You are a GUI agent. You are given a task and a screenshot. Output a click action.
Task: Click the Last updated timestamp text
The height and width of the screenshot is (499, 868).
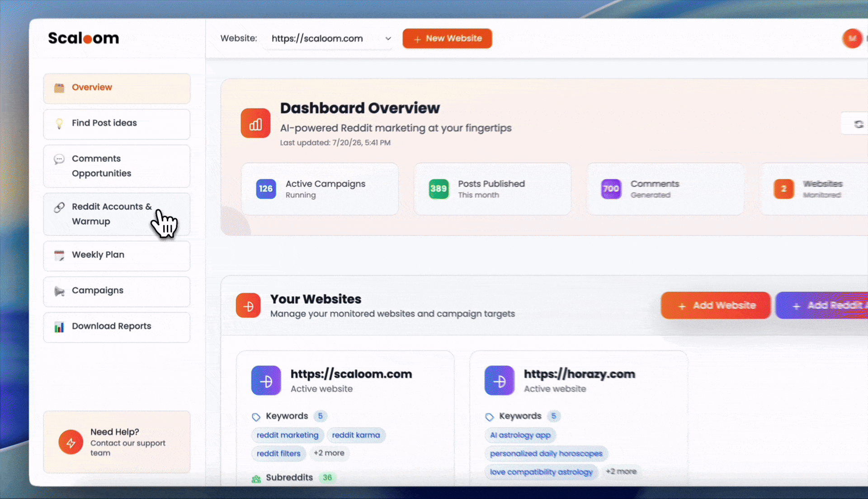click(335, 143)
